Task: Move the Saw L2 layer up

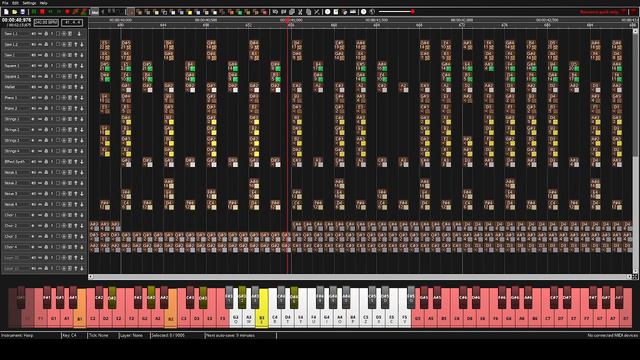Action: 76,44
